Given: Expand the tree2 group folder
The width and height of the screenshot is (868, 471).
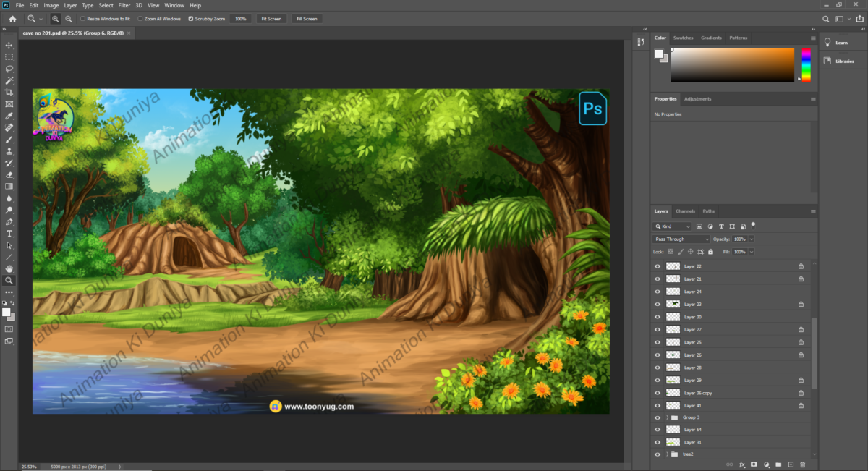Looking at the screenshot, I should 667,454.
